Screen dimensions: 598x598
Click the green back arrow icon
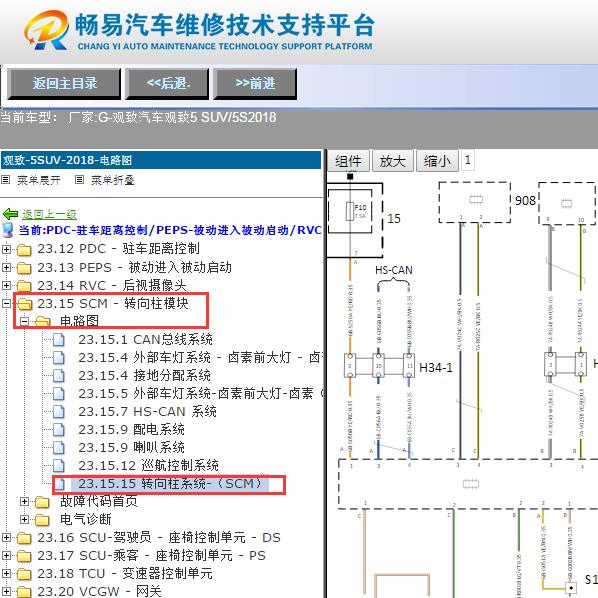tap(10, 214)
